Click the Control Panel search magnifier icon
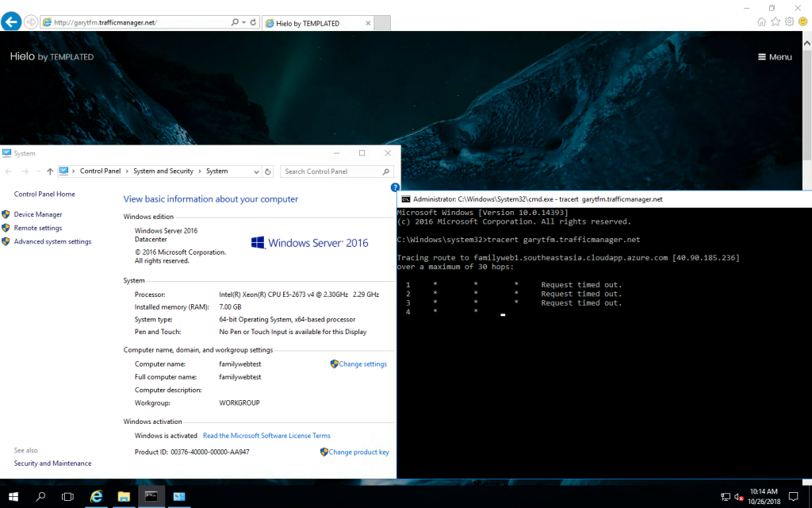 [x=386, y=171]
